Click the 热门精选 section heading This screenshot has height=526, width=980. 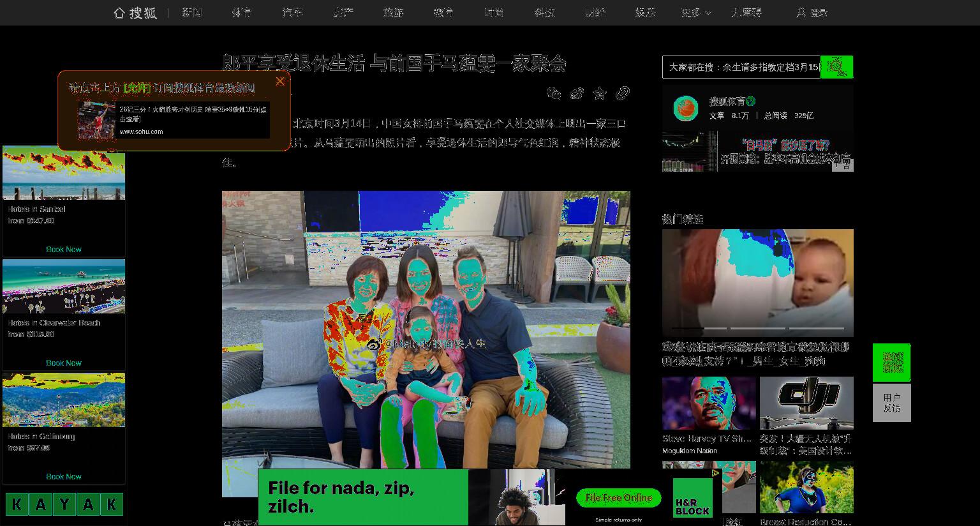click(683, 219)
